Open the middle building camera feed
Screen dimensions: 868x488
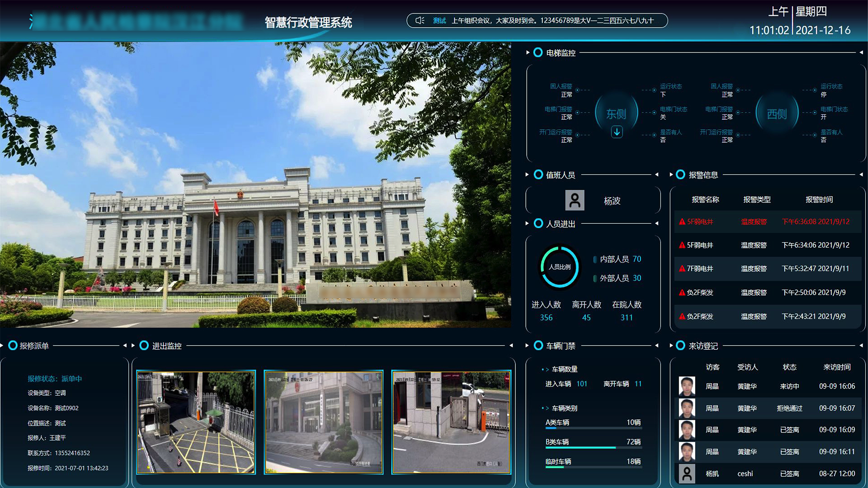tap(323, 422)
